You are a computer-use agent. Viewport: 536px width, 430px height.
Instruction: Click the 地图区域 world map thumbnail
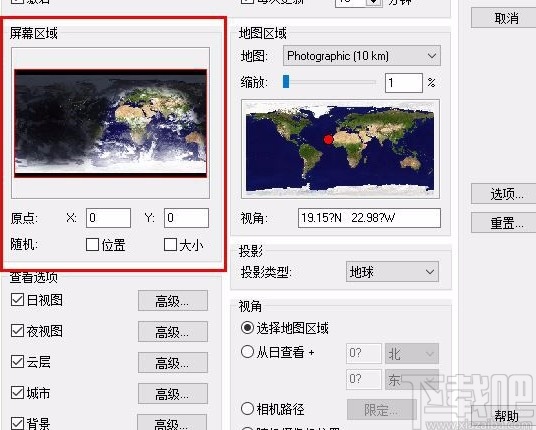click(340, 149)
